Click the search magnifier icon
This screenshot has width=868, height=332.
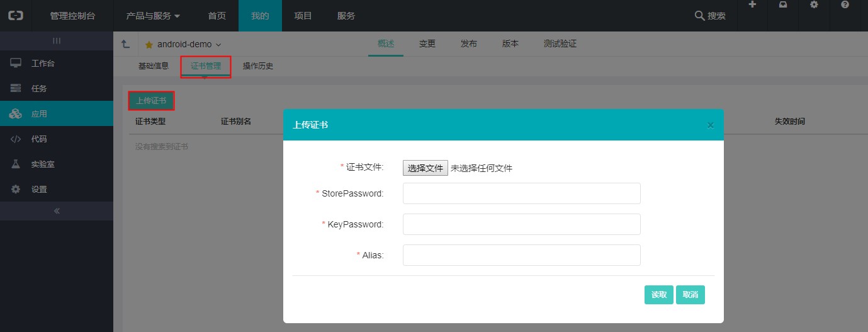coord(699,16)
